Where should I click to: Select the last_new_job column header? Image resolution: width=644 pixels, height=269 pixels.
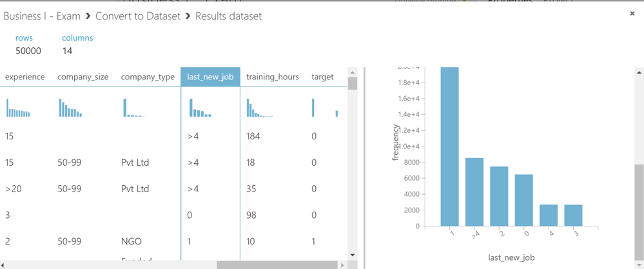tap(210, 77)
